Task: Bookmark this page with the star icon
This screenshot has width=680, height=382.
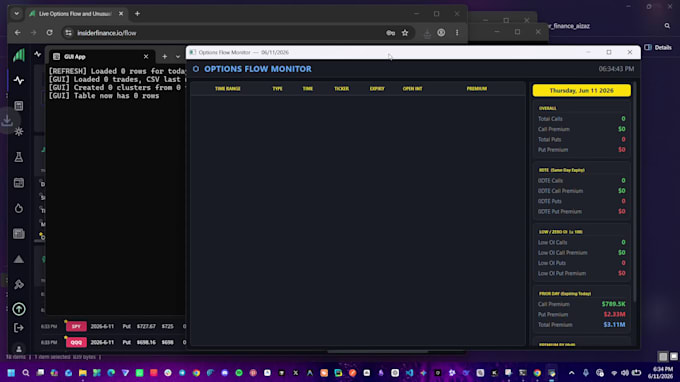Action: (405, 33)
